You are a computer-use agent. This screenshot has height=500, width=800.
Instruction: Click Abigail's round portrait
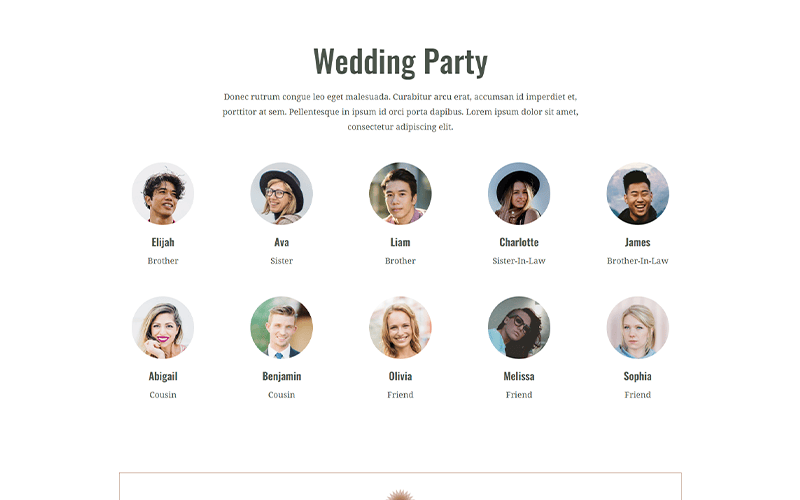click(163, 328)
